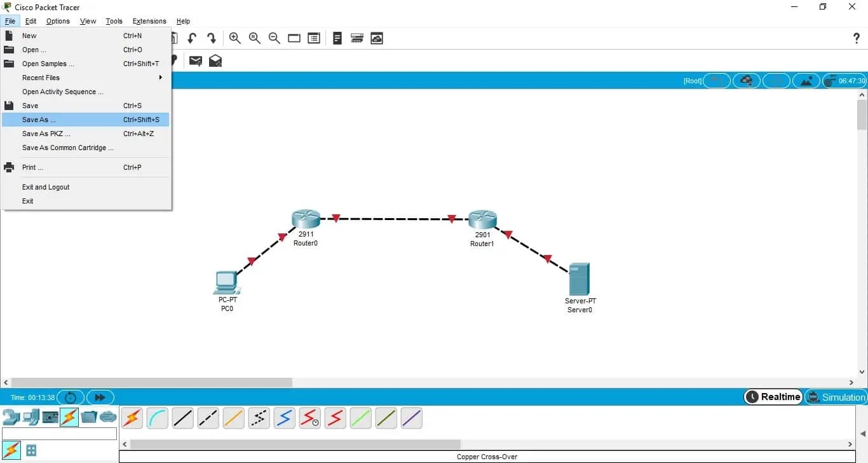Open the Help menu
This screenshot has width=868, height=463.
[183, 21]
